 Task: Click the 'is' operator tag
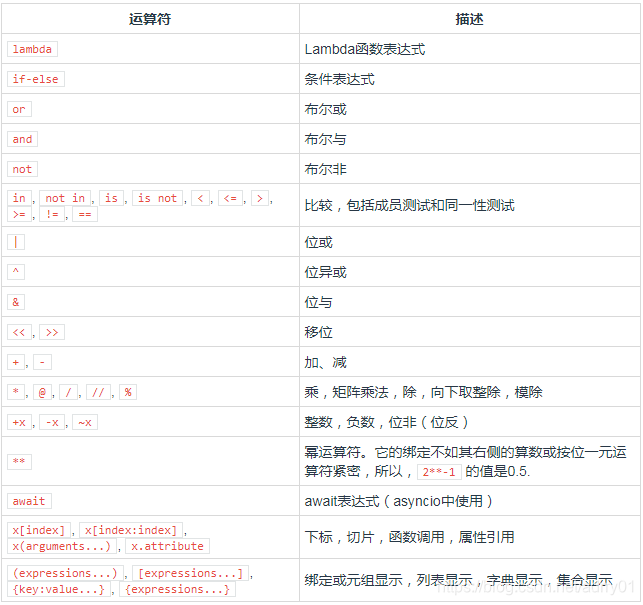(x=112, y=198)
